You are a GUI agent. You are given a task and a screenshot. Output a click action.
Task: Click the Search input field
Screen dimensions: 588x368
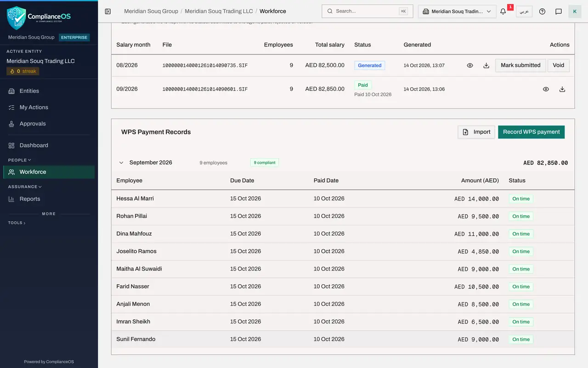[367, 11]
